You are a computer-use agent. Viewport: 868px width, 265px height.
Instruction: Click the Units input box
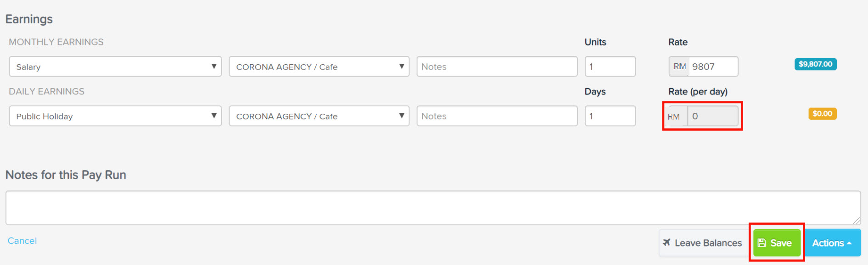610,66
